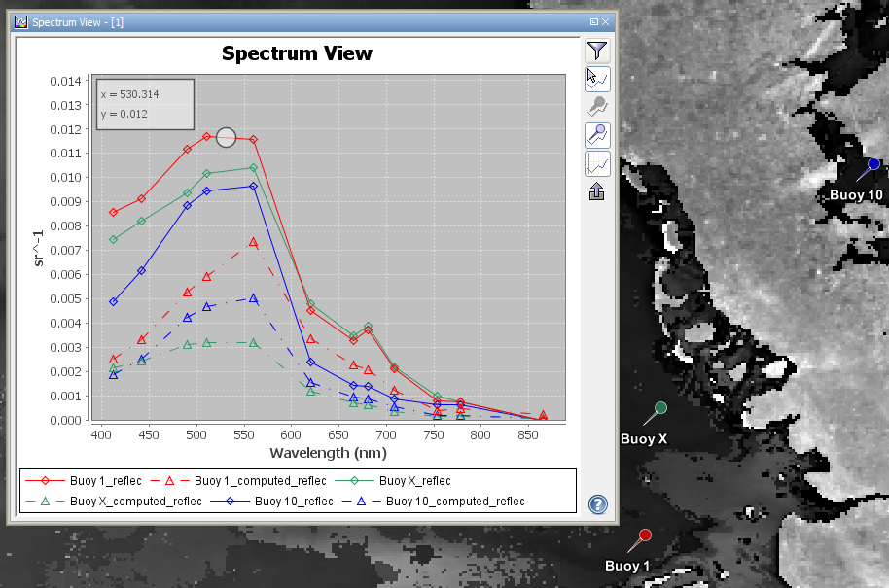Open the spectrum filter (funnel) button
Screen dimensions: 889x588
tap(597, 51)
